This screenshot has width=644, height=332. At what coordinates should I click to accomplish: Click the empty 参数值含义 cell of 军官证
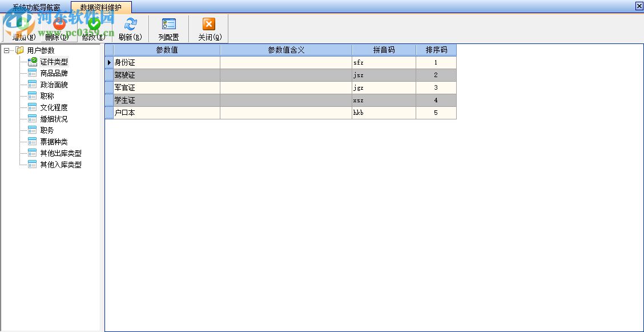point(286,88)
